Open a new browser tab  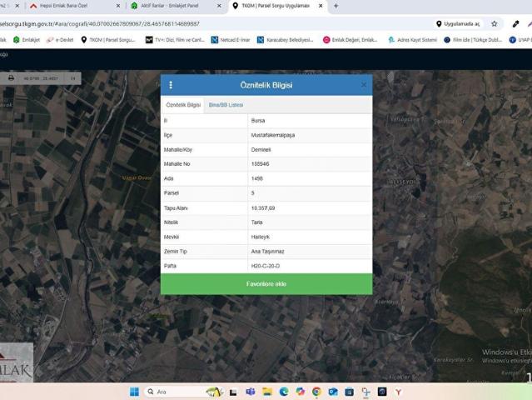[336, 6]
